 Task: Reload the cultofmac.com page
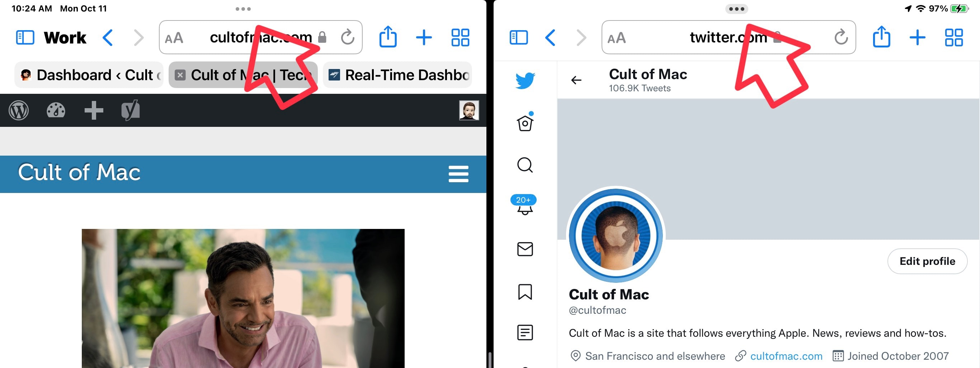(x=347, y=38)
